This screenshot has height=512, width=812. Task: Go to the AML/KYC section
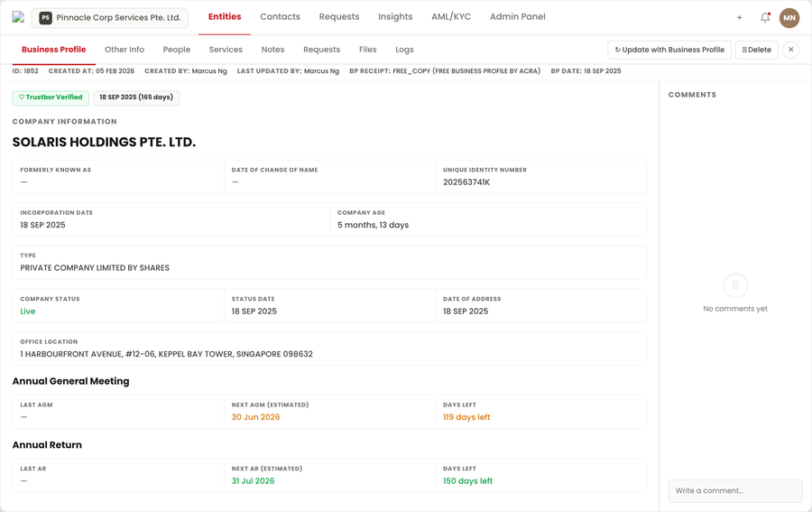[x=451, y=17]
